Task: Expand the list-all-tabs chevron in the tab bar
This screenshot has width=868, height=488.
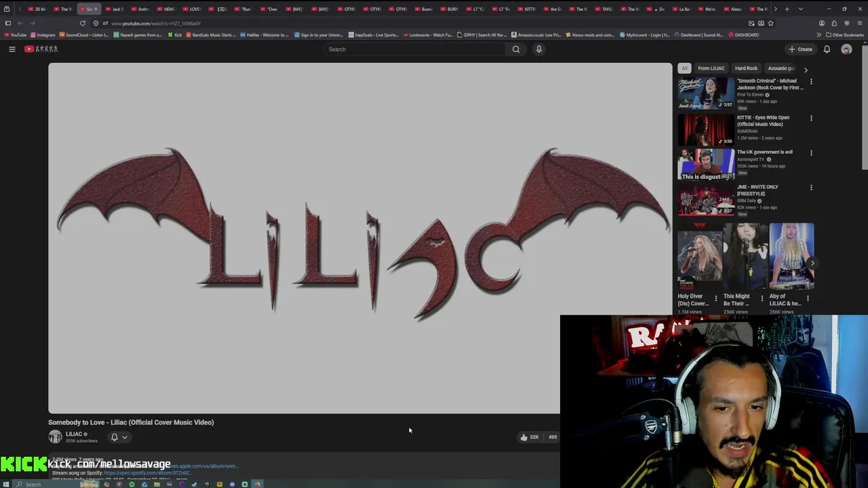Action: (x=801, y=9)
